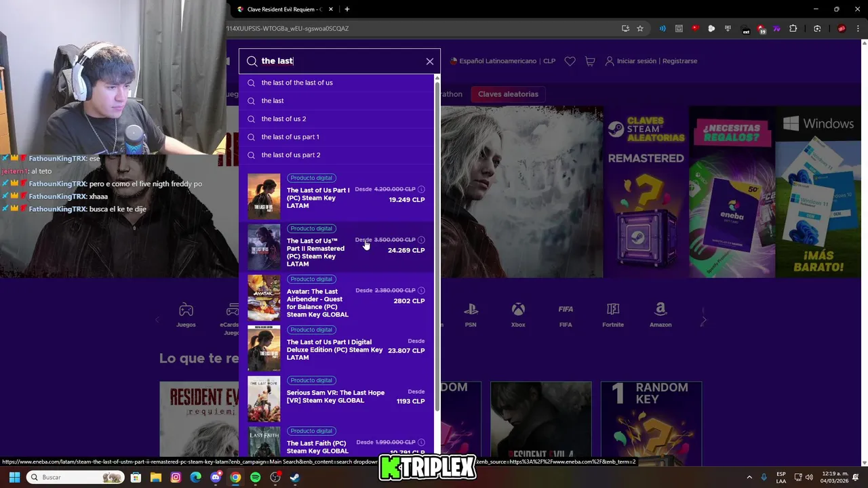Clear the search box with the X icon
Screen dimensions: 868x488
tap(429, 61)
